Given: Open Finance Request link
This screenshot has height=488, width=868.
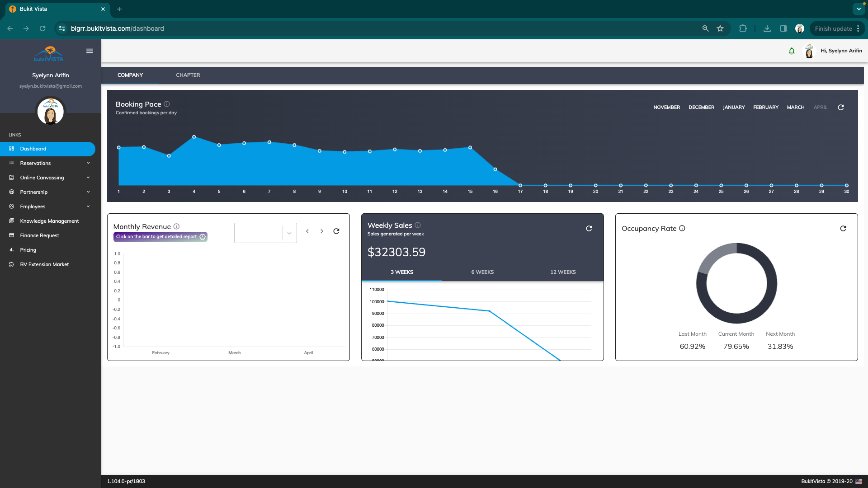Looking at the screenshot, I should (x=39, y=235).
